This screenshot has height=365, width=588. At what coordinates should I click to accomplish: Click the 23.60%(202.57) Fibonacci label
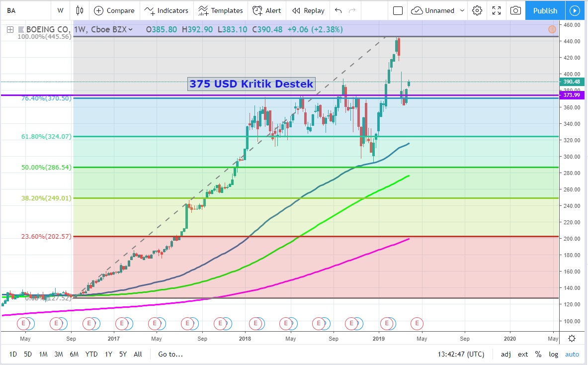[x=46, y=236]
